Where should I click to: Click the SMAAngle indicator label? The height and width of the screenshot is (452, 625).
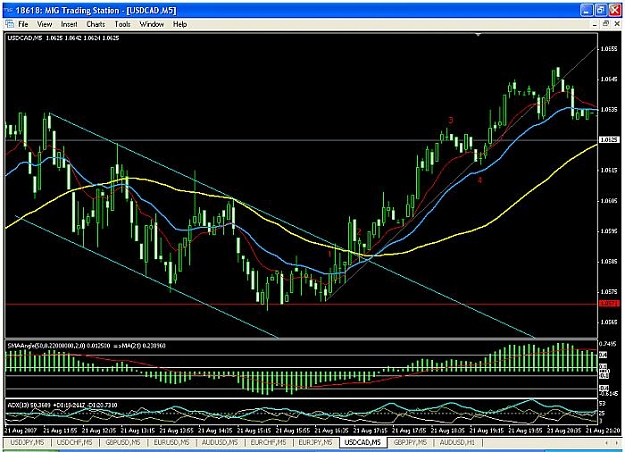(x=86, y=346)
